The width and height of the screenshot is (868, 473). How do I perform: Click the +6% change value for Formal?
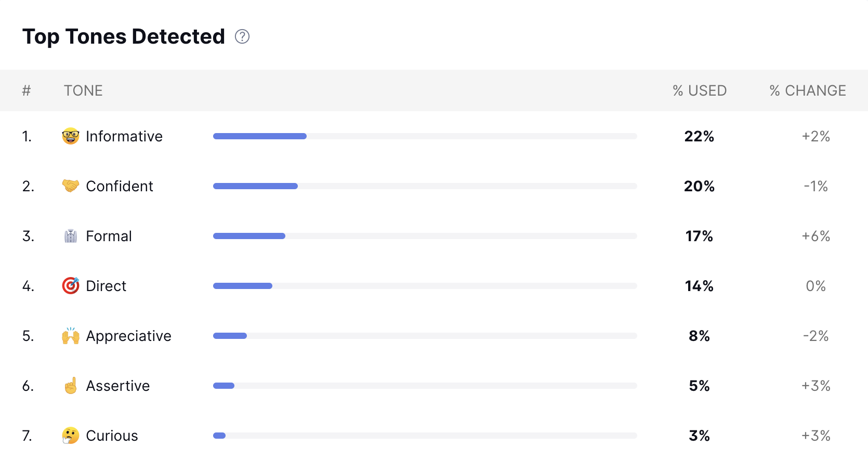[816, 236]
